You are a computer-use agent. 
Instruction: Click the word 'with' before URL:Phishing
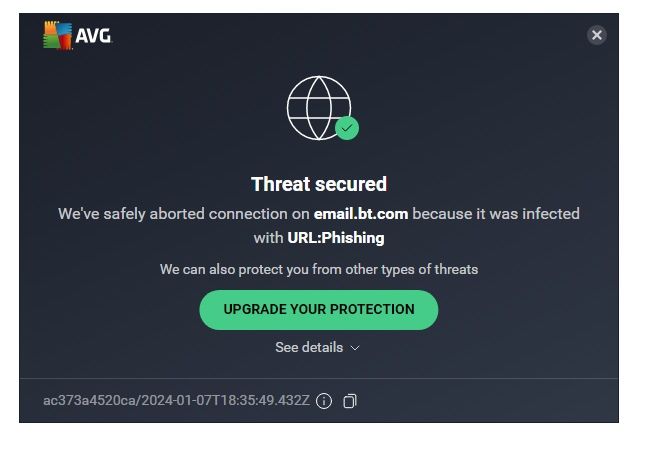pyautogui.click(x=268, y=238)
